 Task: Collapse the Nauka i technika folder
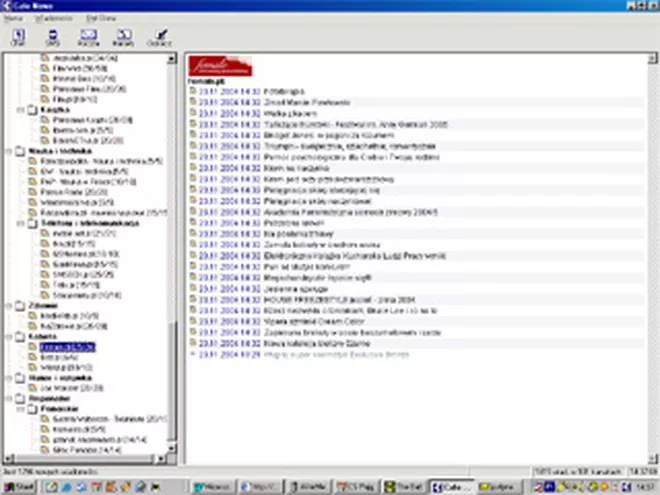tap(8, 151)
